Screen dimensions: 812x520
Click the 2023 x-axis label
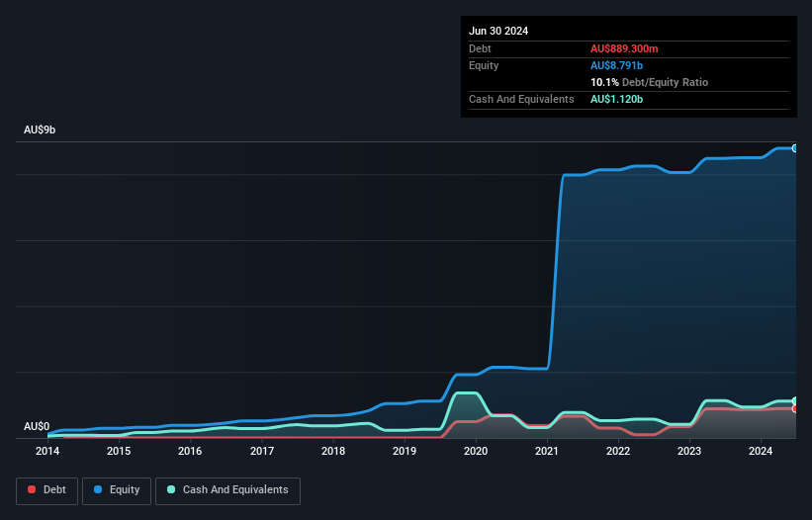[x=689, y=451]
